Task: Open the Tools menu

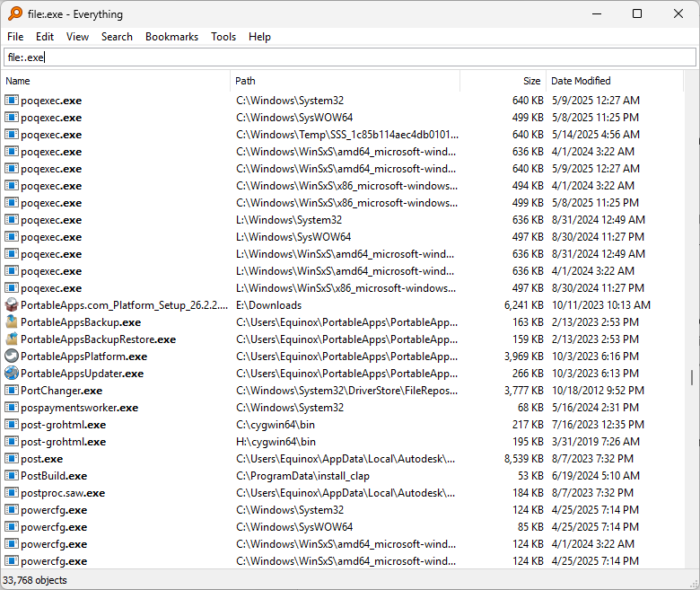Action: (223, 37)
